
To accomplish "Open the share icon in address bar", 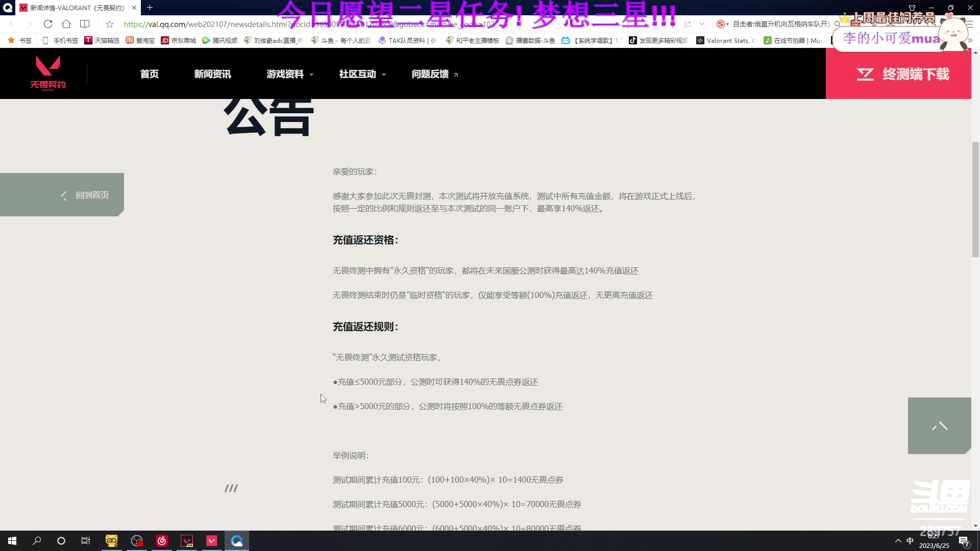I will 689,24.
